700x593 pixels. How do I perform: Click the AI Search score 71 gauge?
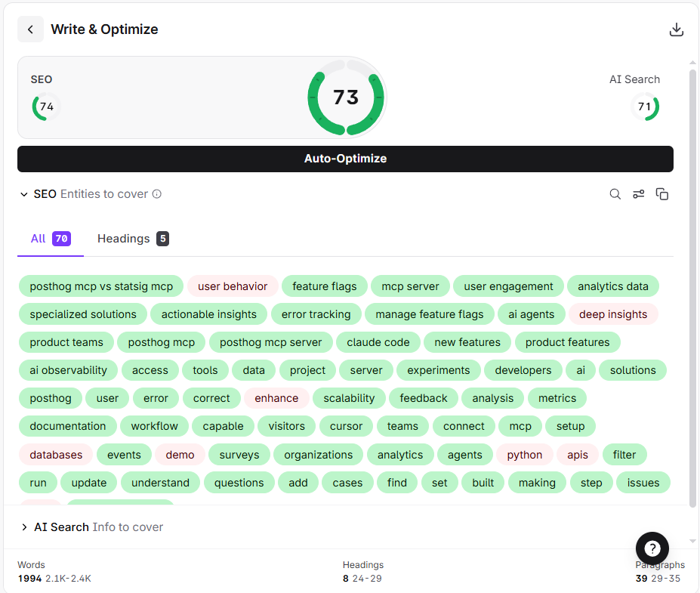point(645,107)
